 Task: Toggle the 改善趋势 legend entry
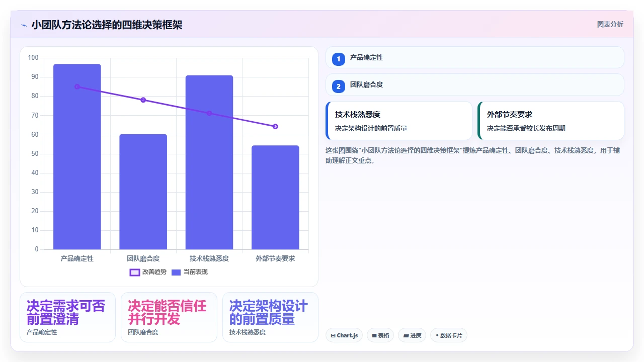149,272
